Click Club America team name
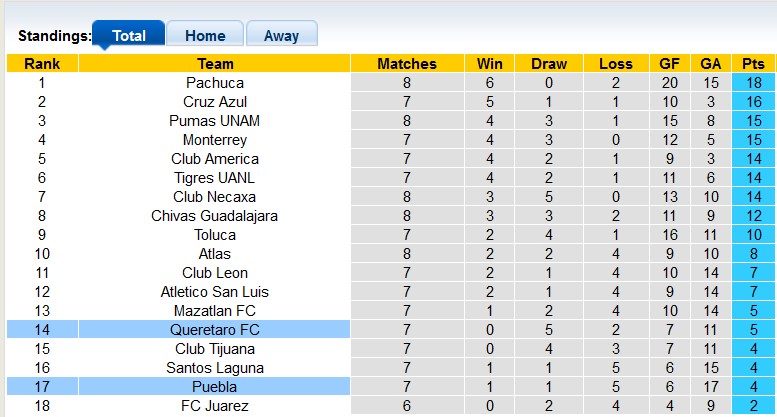Screen dimensions: 777x417 (214, 159)
